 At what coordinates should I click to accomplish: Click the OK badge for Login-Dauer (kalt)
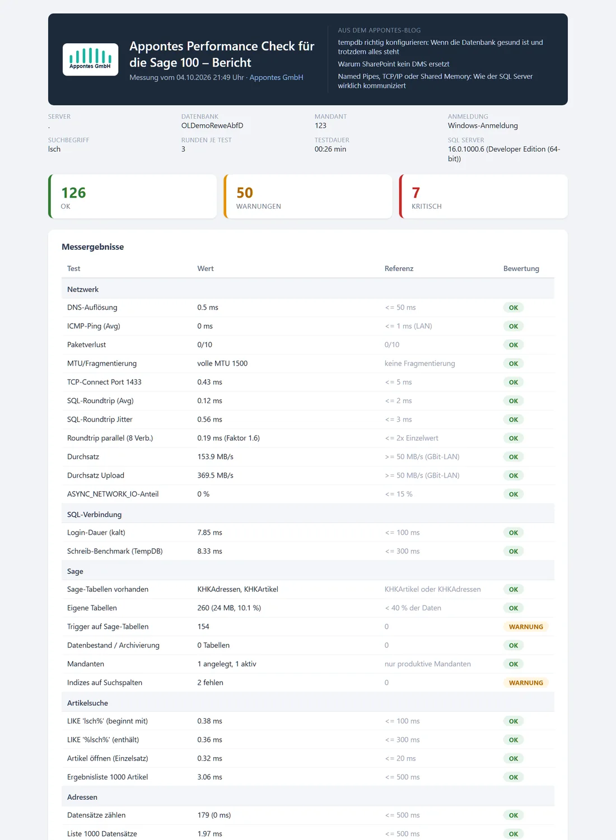click(514, 533)
